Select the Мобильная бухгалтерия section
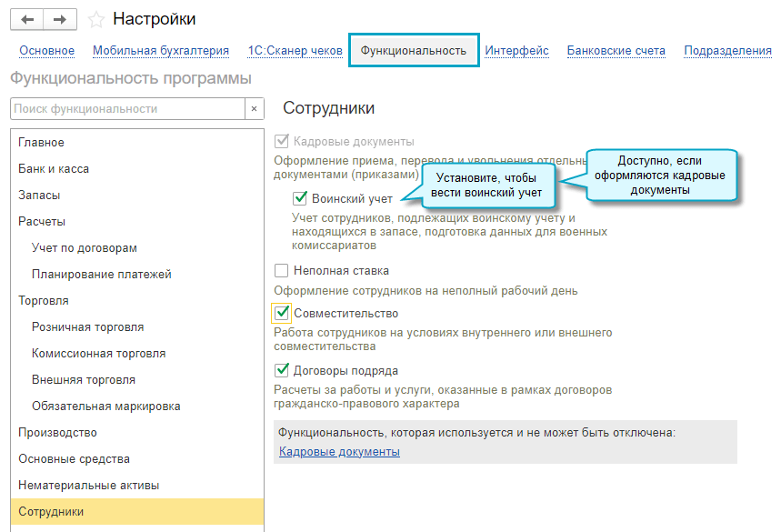The height and width of the screenshot is (532, 781). (x=163, y=51)
